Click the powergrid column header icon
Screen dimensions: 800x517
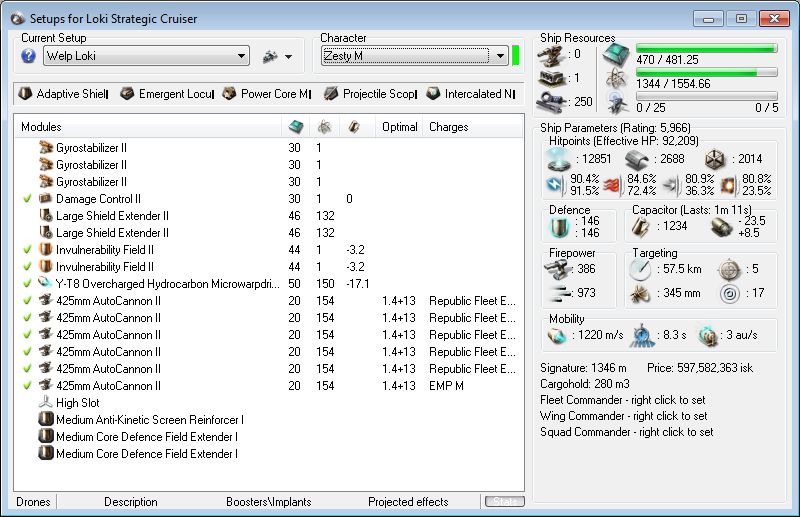tap(324, 127)
